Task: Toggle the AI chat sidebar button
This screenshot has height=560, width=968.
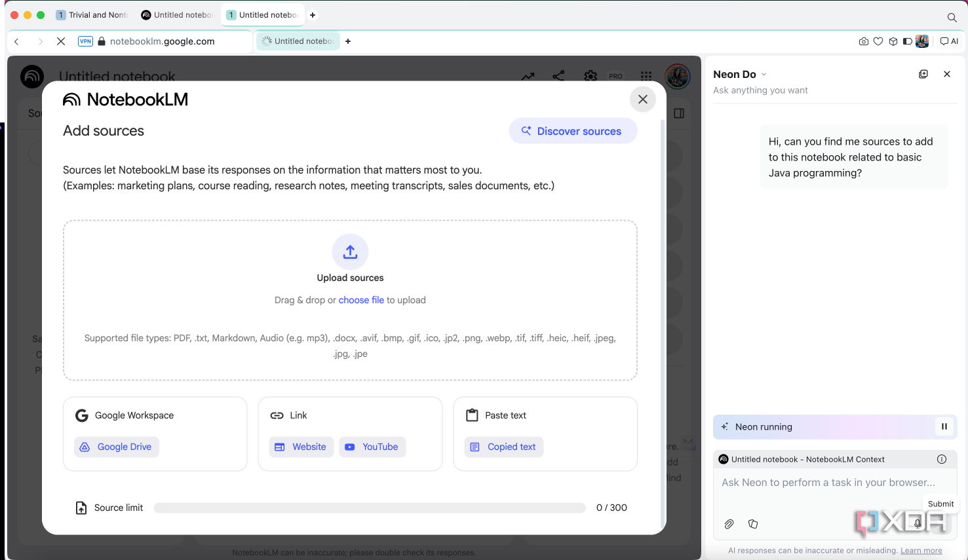Action: coord(949,41)
